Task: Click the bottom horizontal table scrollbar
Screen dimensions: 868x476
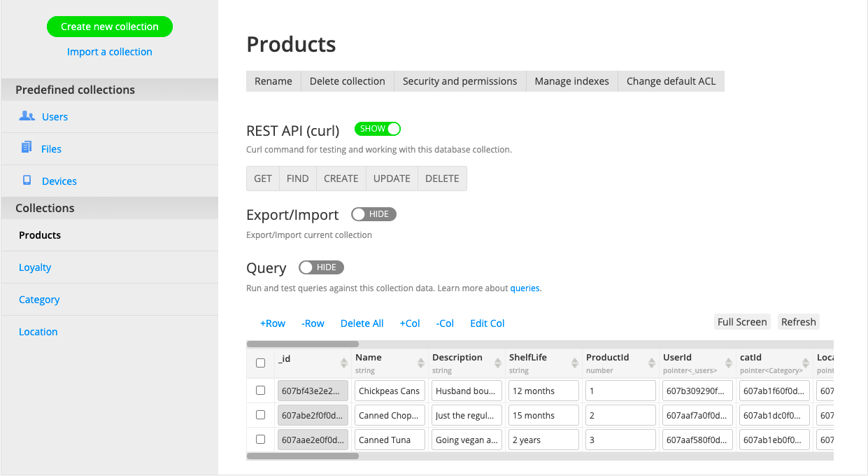Action: point(303,456)
